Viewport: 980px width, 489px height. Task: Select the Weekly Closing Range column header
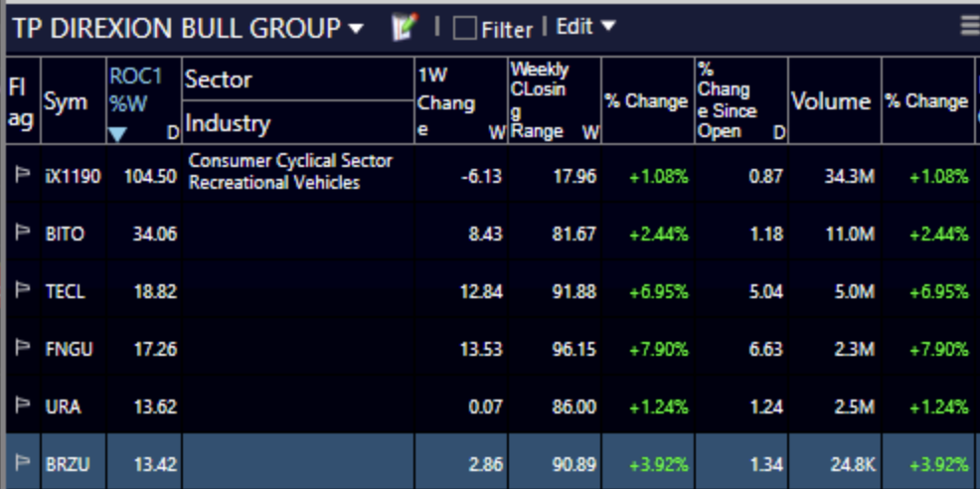(554, 100)
